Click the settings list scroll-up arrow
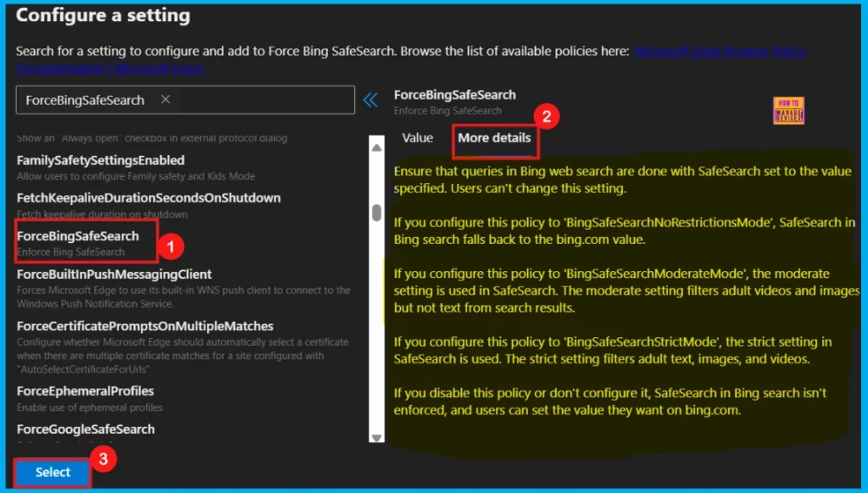Screen dimensions: 868x493 [x=376, y=147]
